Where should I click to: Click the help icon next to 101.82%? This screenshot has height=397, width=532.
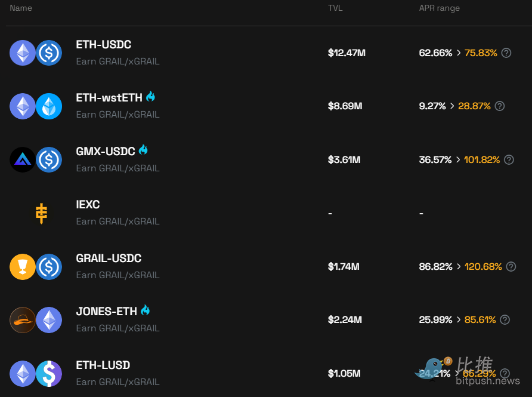coord(509,159)
